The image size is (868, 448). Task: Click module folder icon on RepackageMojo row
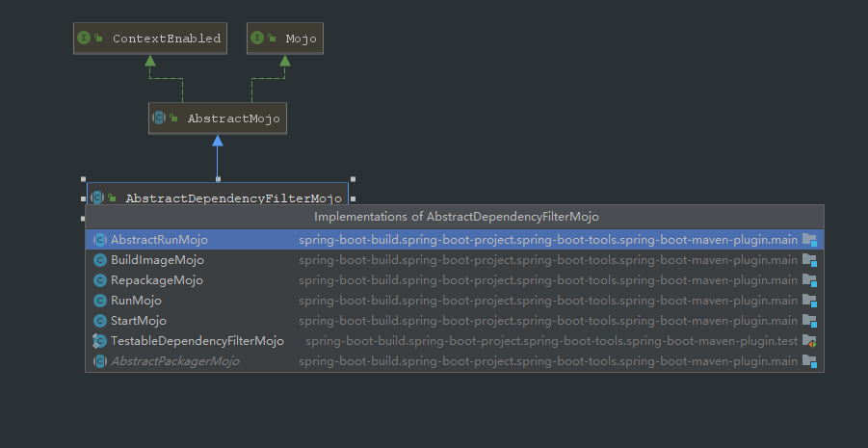(810, 280)
